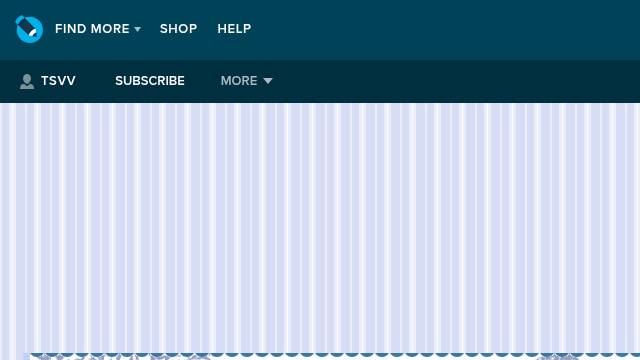Click SUBSCRIBE to this journal
640x360 pixels.
pyautogui.click(x=150, y=81)
